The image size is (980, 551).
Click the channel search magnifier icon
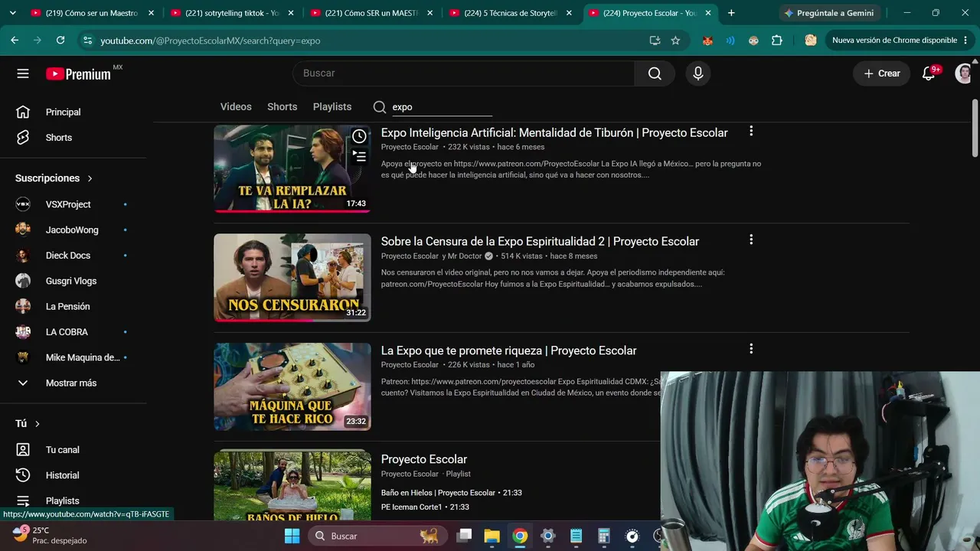pos(380,107)
